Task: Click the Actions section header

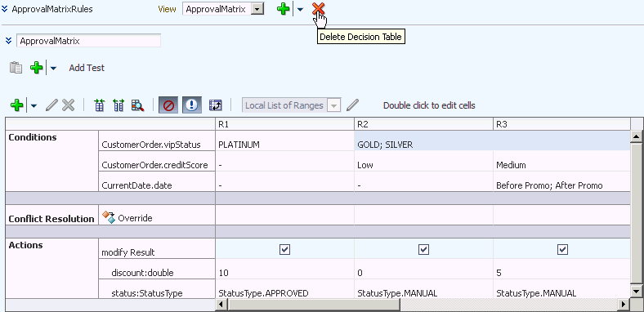Action: (25, 245)
